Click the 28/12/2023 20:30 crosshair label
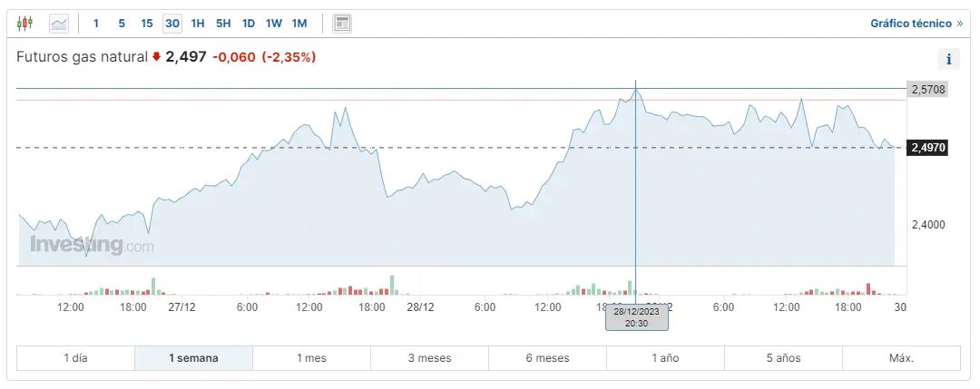This screenshot has height=389, width=980. point(637,316)
